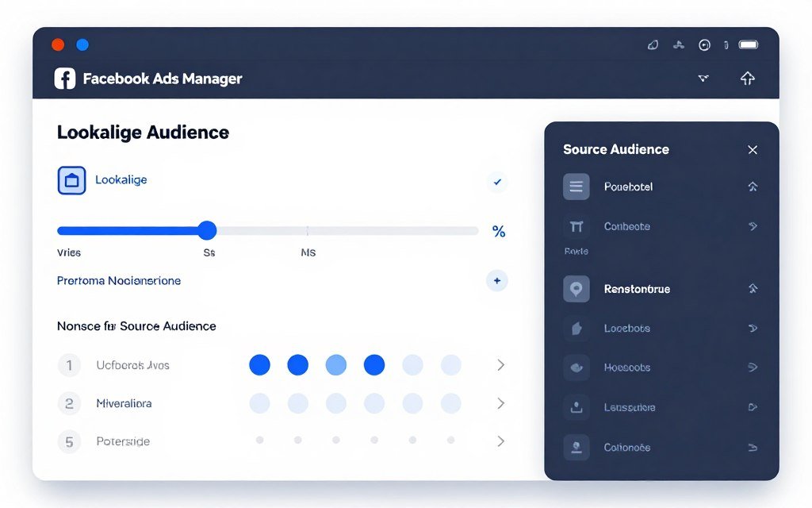
Task: Click the Locebots icon in the side panel
Action: point(576,328)
